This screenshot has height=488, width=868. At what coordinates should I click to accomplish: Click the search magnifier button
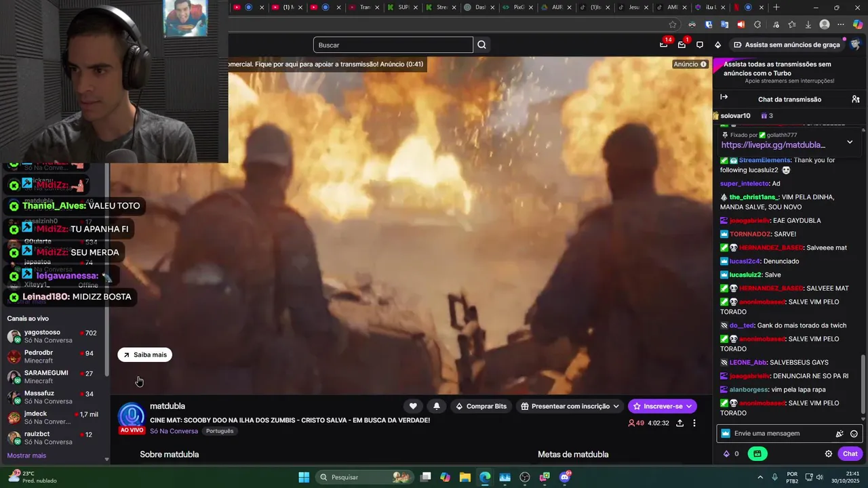coord(481,45)
